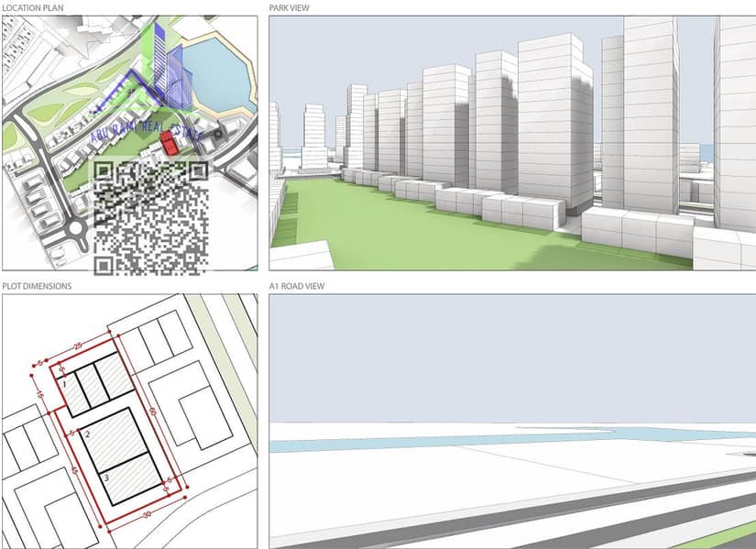Select hatched building number 2
Viewport: 756px width, 549px height.
click(x=114, y=441)
